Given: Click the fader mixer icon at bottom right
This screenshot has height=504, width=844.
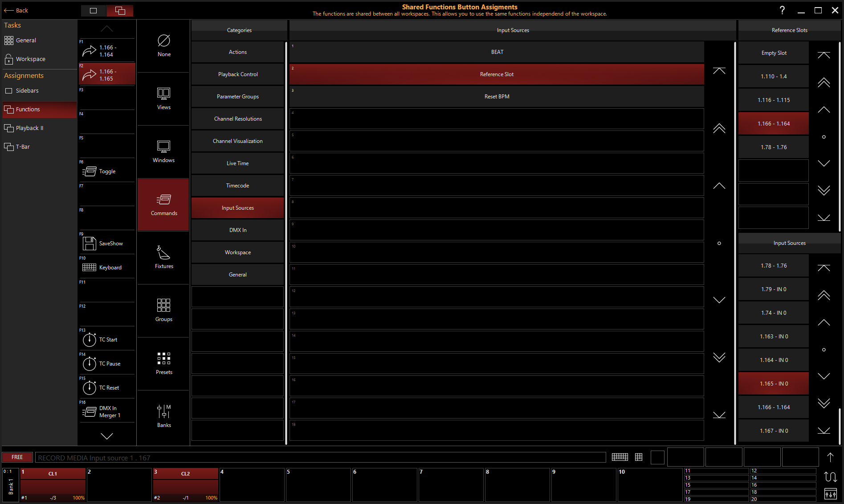Looking at the screenshot, I should point(831,494).
